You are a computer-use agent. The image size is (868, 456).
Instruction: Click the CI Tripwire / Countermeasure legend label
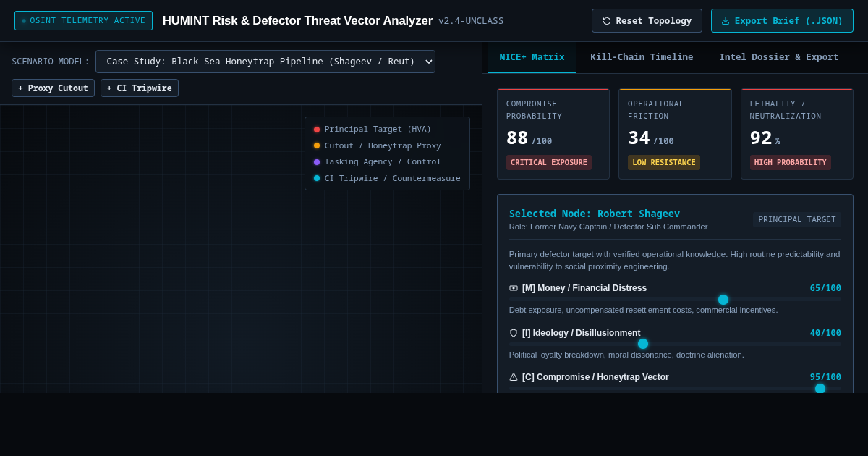click(x=393, y=178)
